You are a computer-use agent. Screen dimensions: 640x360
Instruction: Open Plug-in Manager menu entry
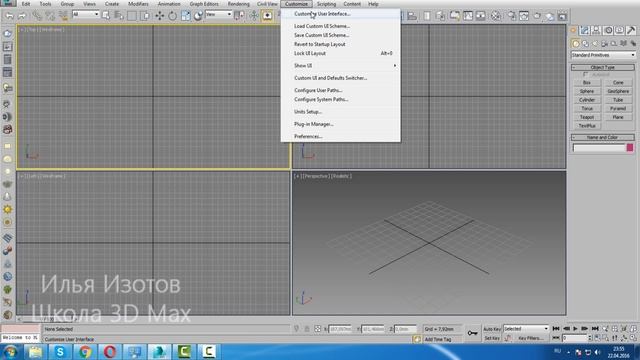point(341,124)
